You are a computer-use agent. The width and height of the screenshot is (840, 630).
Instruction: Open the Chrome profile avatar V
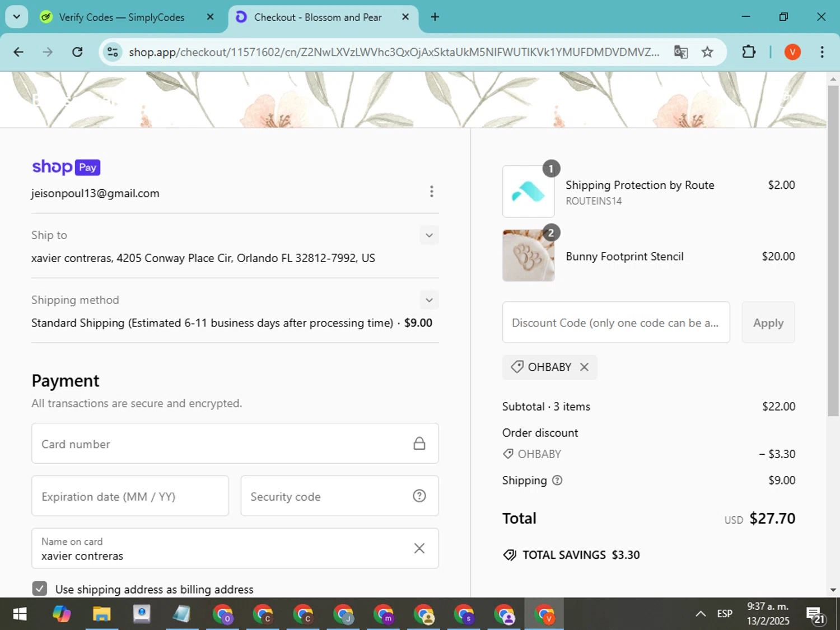[x=792, y=52]
